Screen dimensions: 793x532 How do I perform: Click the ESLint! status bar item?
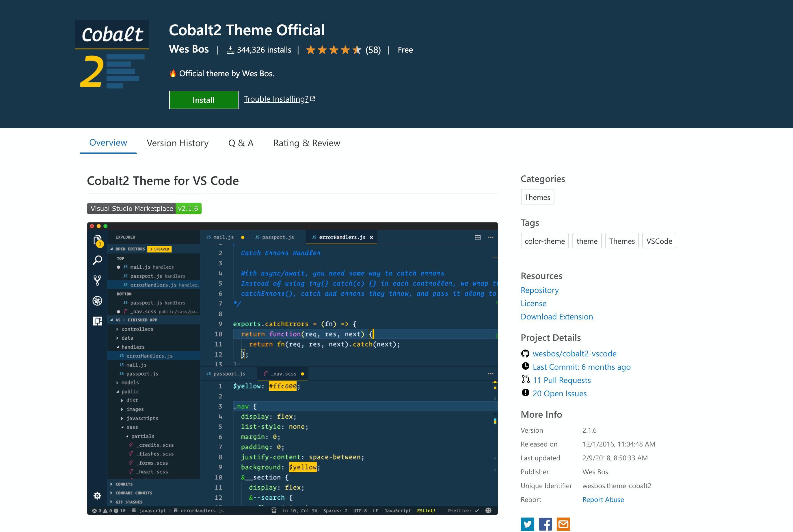(426, 511)
